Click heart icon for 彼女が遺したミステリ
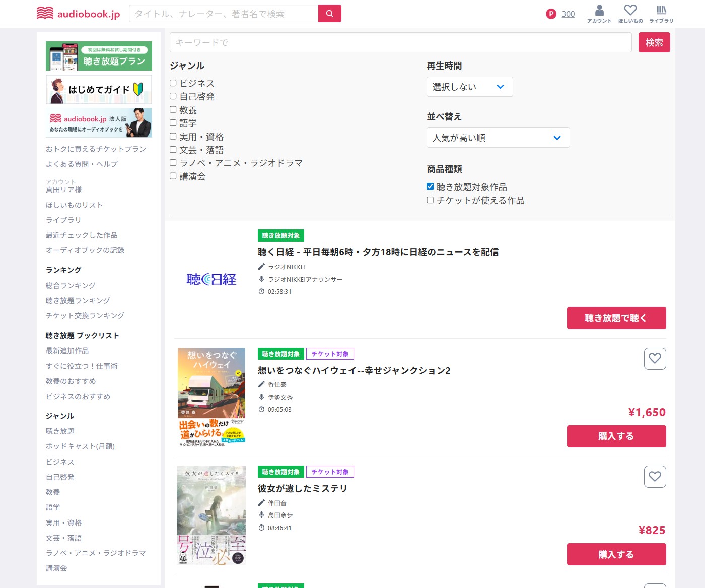The height and width of the screenshot is (588, 705). (655, 477)
